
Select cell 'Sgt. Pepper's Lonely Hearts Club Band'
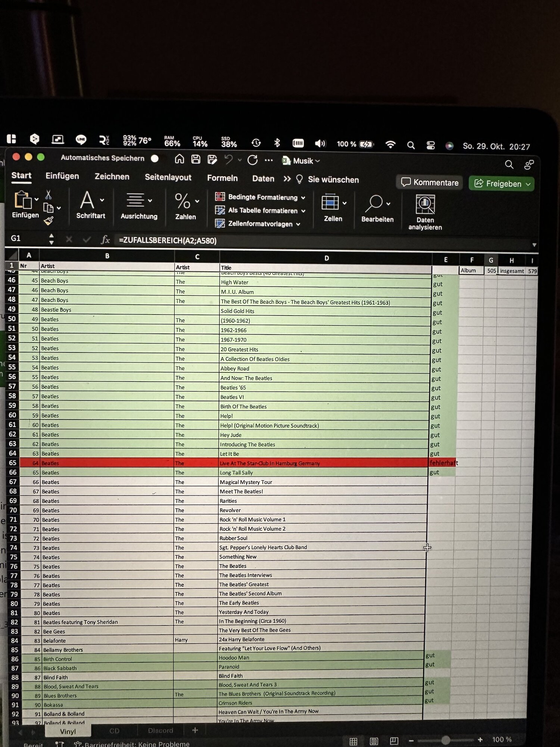point(323,547)
